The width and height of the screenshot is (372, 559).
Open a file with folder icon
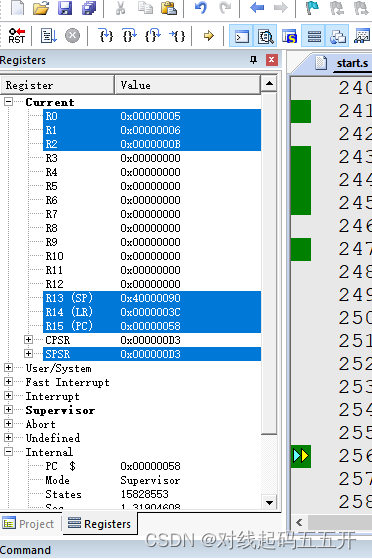pyautogui.click(x=41, y=8)
